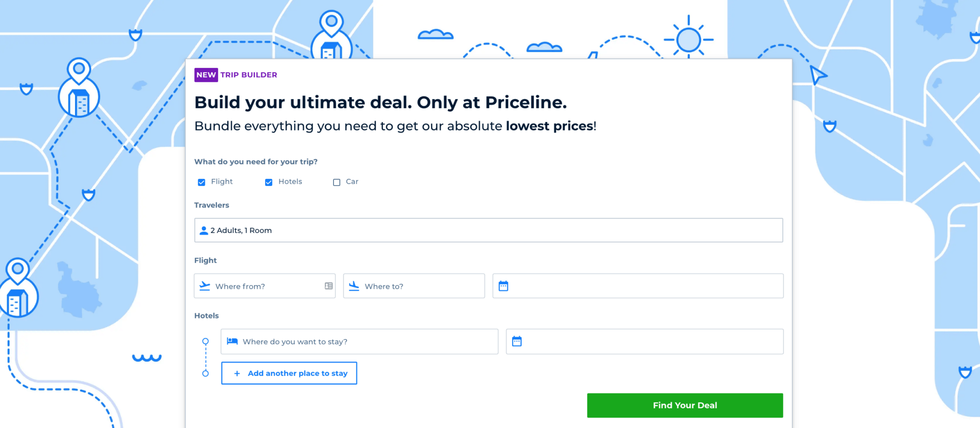Click the bed icon in hotel search field
The width and height of the screenshot is (980, 428).
233,341
